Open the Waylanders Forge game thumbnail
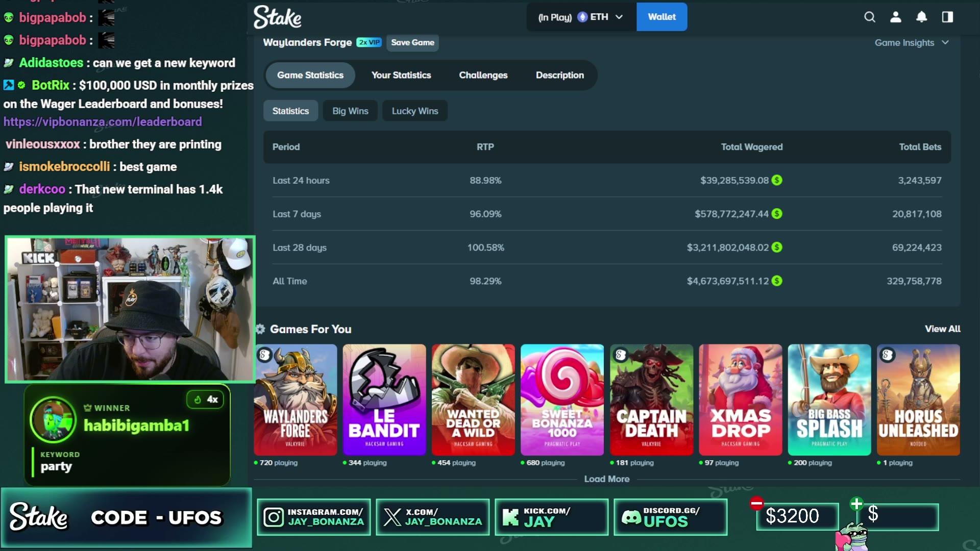The width and height of the screenshot is (980, 551). pos(296,400)
